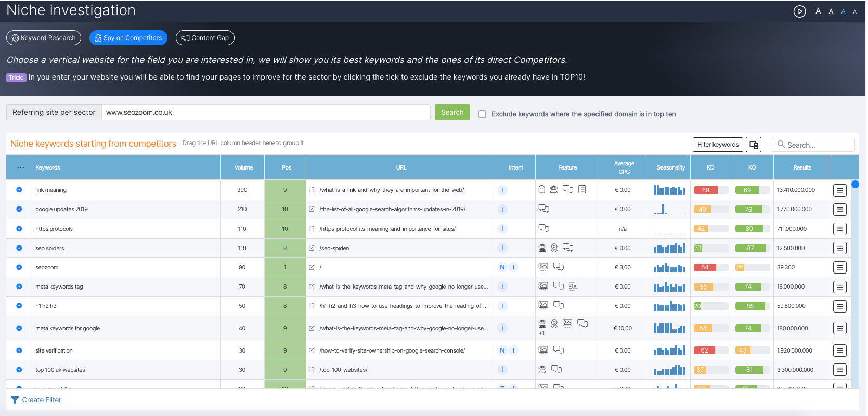Screen dimensions: 868x416
Task: Enable Exclude keywords in top ten checkbox
Action: (482, 114)
